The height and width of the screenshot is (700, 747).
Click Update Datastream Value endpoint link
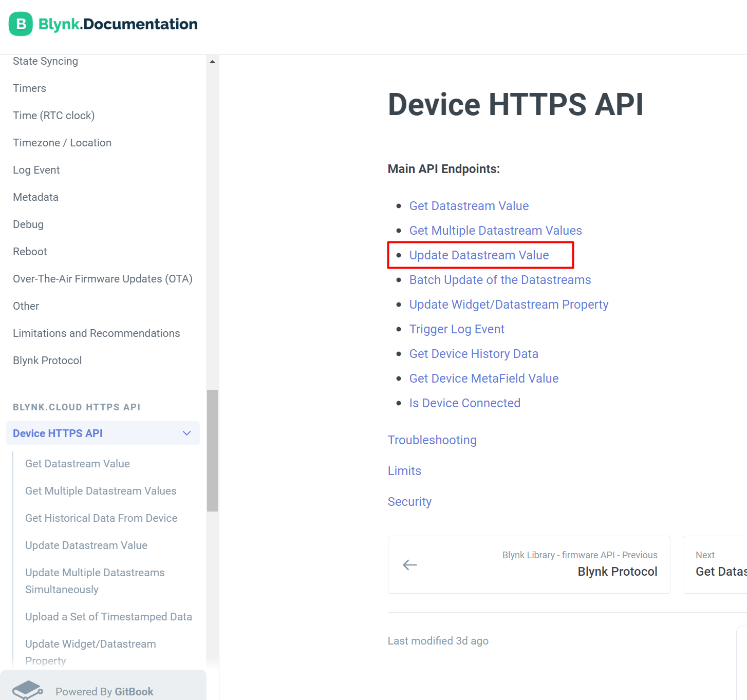479,255
